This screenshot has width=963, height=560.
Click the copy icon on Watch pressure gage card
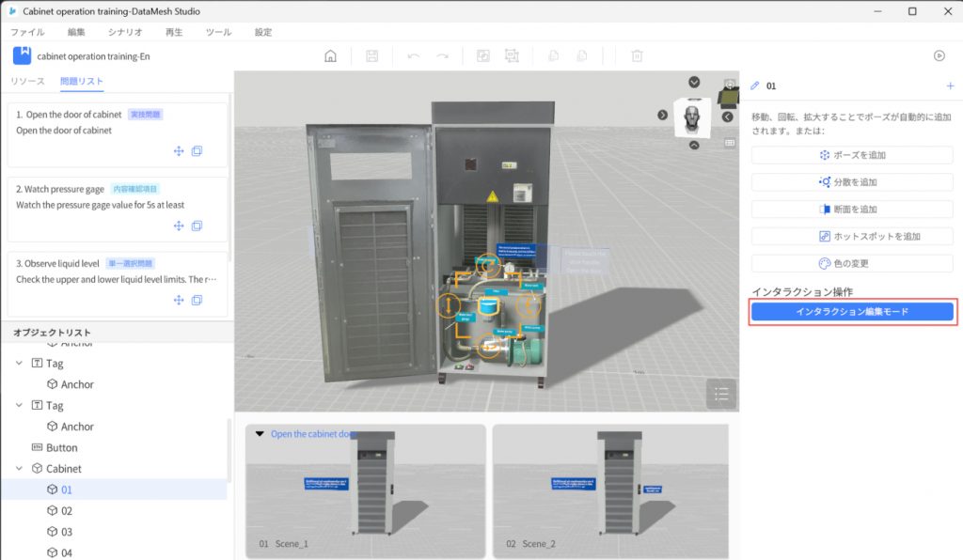(x=197, y=226)
